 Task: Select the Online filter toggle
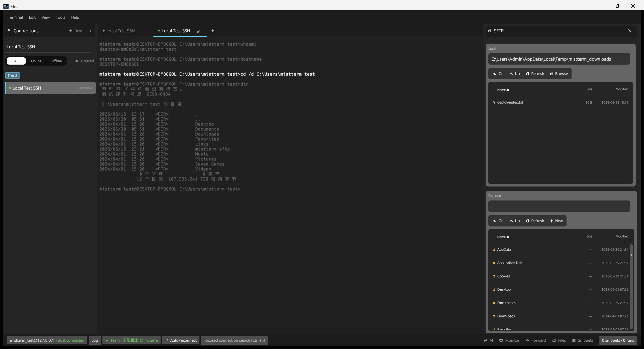[x=36, y=61]
